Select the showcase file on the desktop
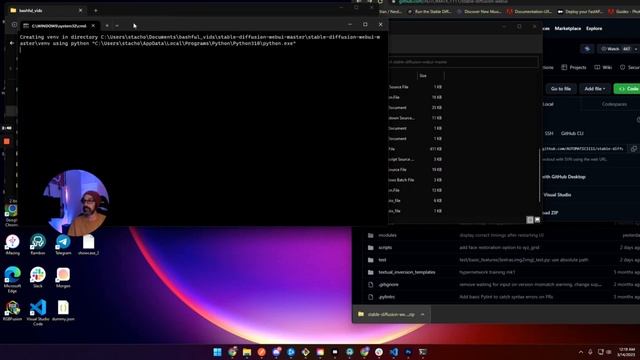The width and height of the screenshot is (640, 360). (89, 244)
